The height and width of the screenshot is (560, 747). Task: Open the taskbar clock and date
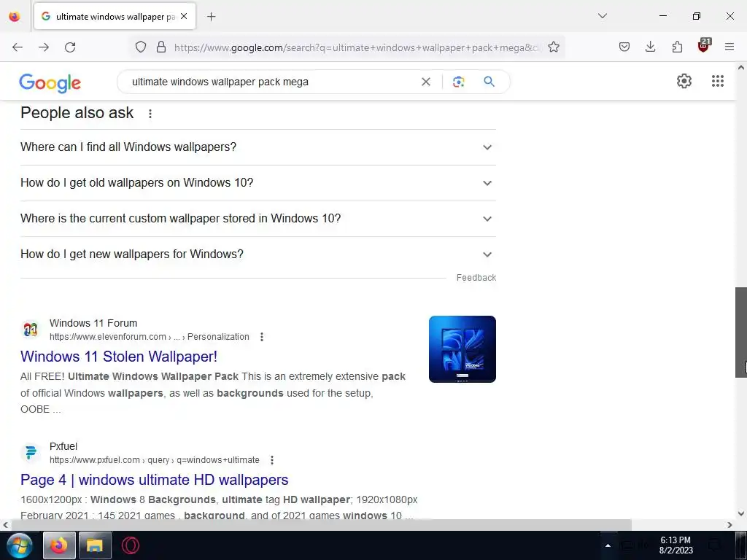tap(676, 545)
